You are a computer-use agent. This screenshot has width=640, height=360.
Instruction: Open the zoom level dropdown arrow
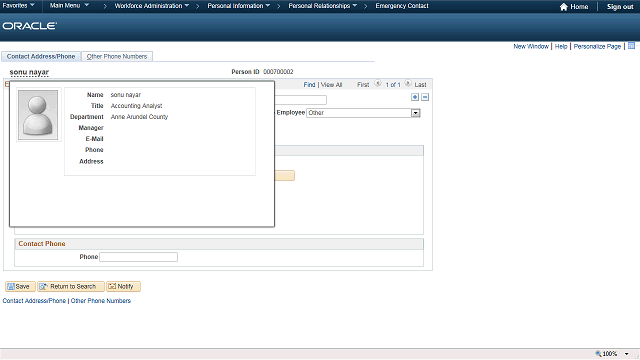pos(627,354)
